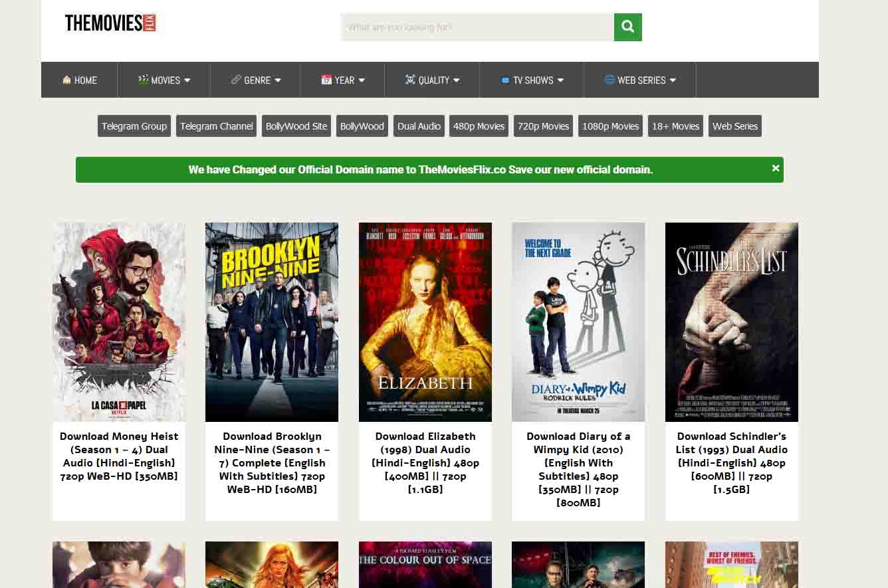
Task: Open the YEAR menu label
Action: point(344,80)
